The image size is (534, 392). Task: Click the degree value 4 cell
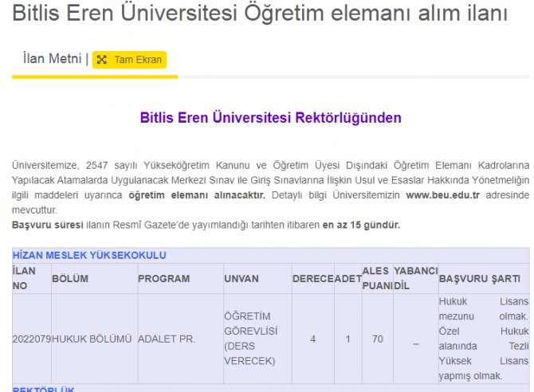click(313, 339)
